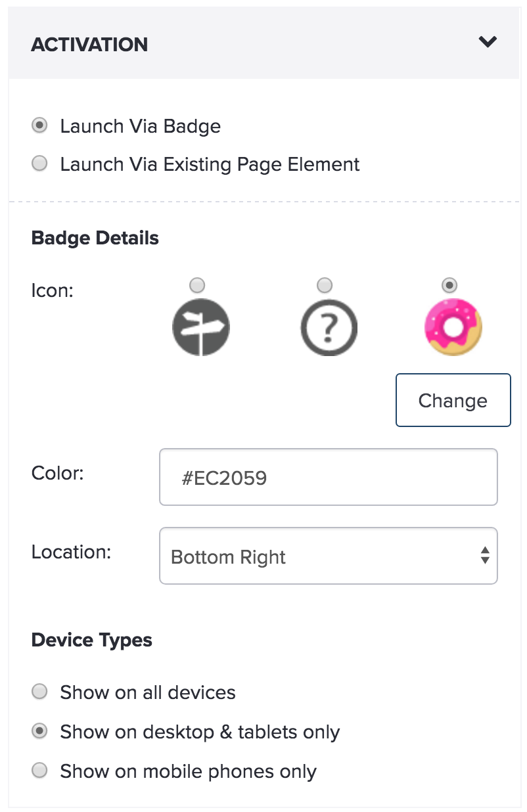Click the Show on mobile phones only label text
This screenshot has height=812, width=527.
[188, 771]
